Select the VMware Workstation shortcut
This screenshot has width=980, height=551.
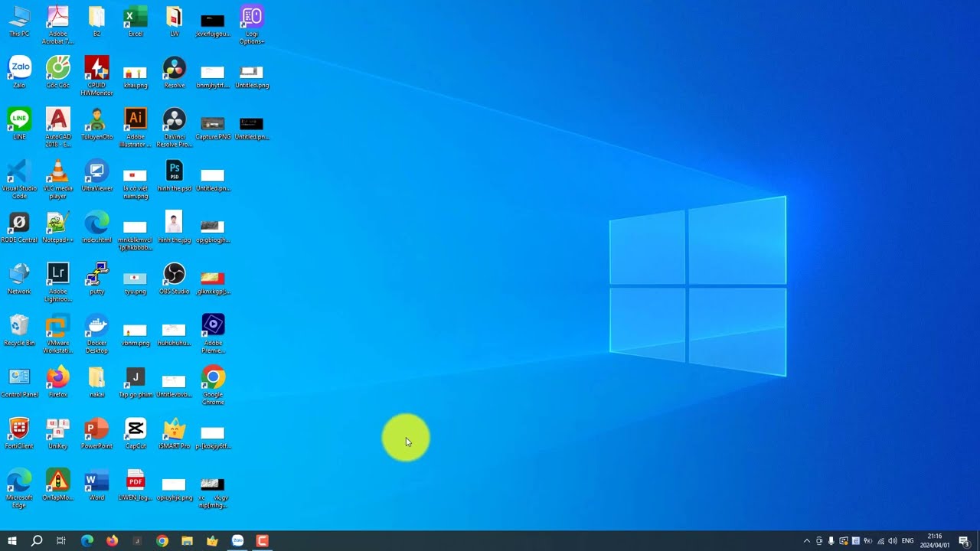coord(58,334)
